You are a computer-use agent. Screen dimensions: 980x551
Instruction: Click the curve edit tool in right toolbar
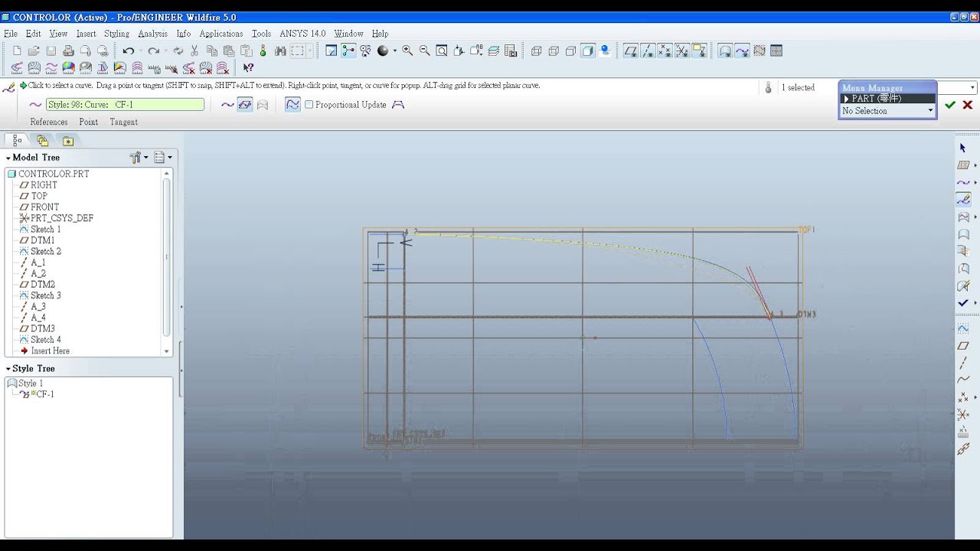pos(963,199)
